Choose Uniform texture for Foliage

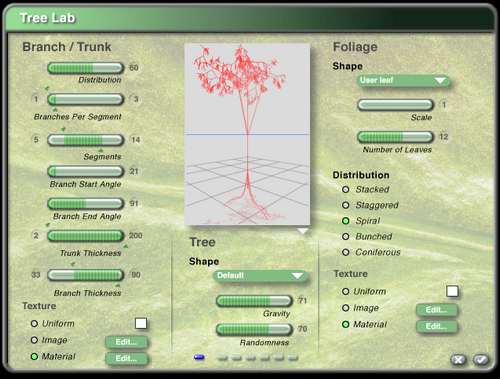[x=346, y=292]
